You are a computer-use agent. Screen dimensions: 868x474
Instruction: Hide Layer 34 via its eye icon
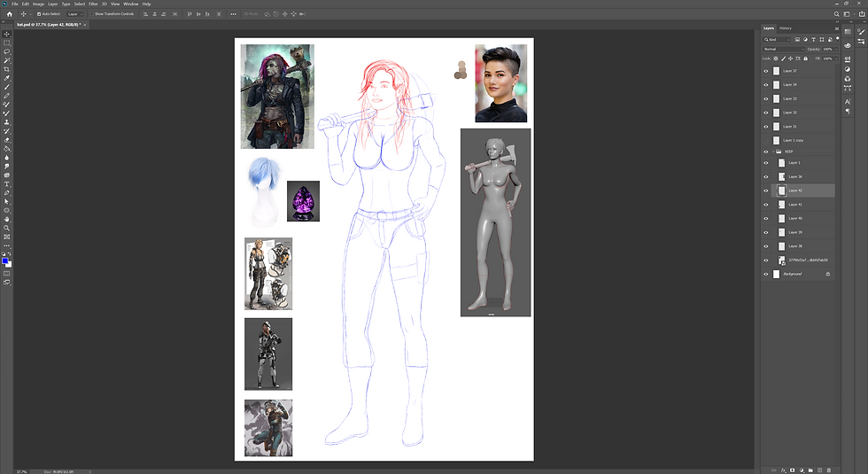766,85
